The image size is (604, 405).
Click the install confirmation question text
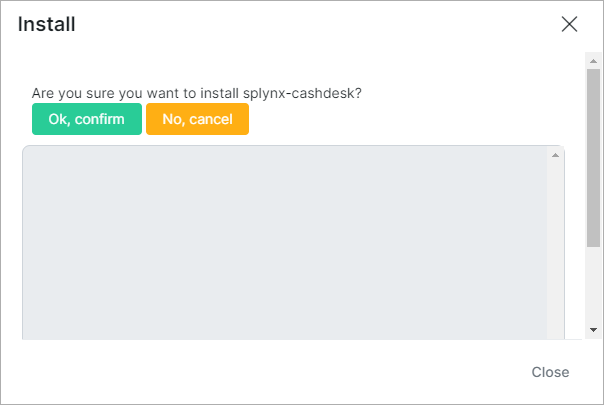(x=196, y=93)
